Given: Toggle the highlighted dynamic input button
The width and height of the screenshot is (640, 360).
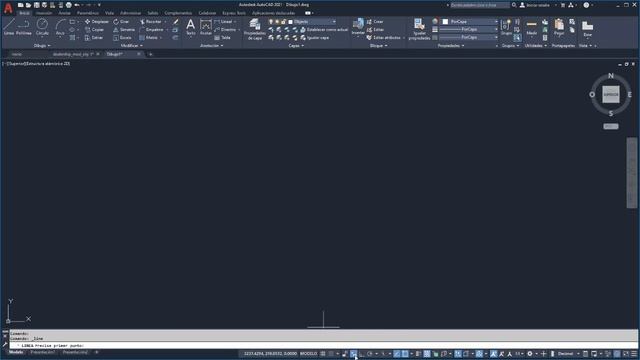Looking at the screenshot, I should [x=353, y=354].
